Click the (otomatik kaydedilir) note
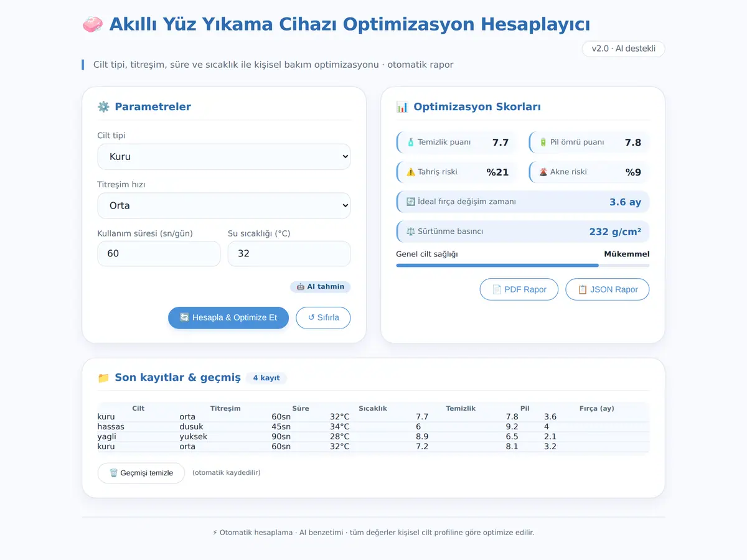The image size is (747, 560). [227, 473]
